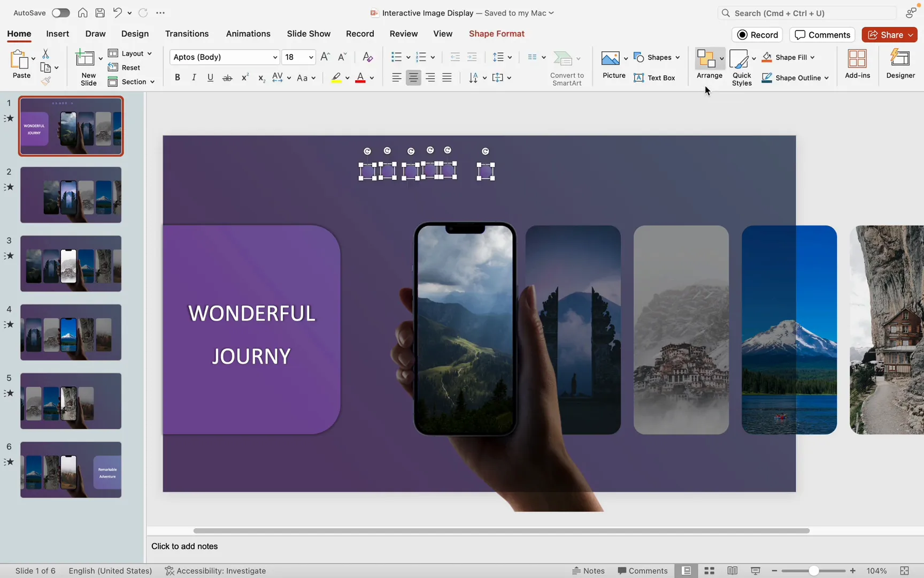Screen dimensions: 924x578
Task: Decrease font size with the smaller A icon
Action: (343, 57)
